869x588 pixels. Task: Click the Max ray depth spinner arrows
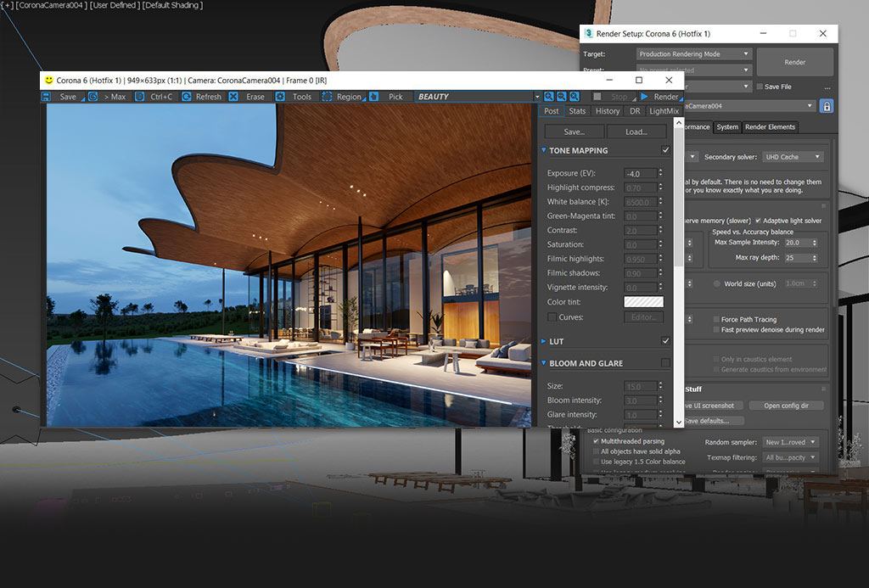coord(814,258)
